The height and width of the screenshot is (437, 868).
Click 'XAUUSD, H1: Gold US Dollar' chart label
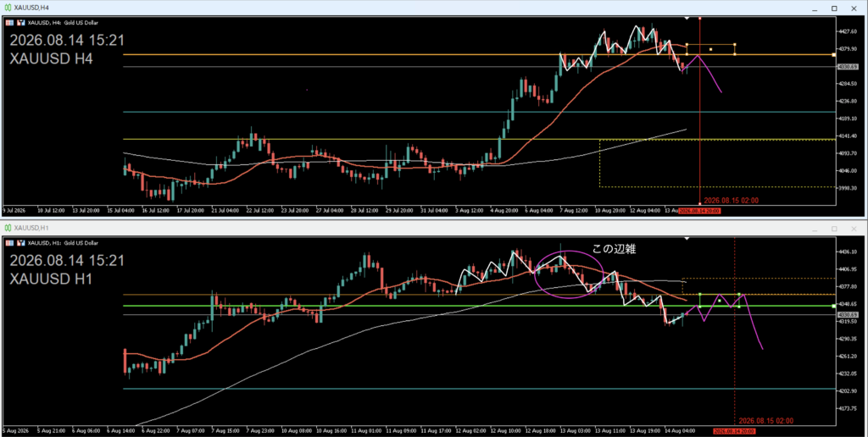[63, 242]
